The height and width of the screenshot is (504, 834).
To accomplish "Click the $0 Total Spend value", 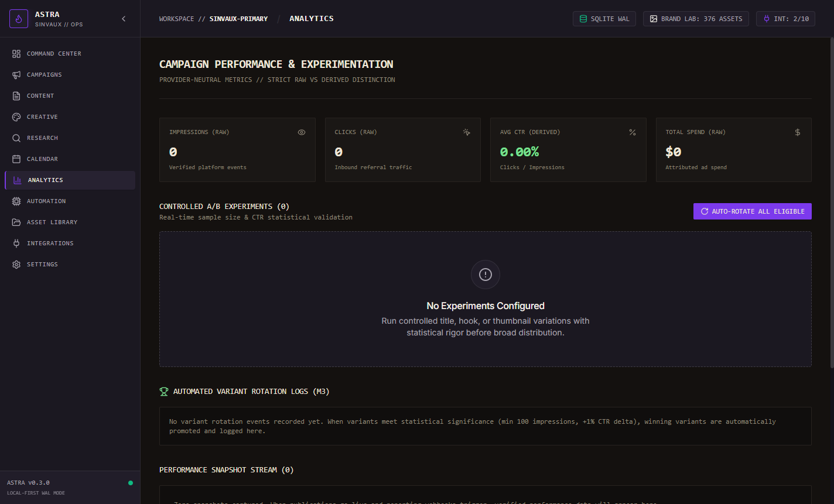I will [x=674, y=152].
